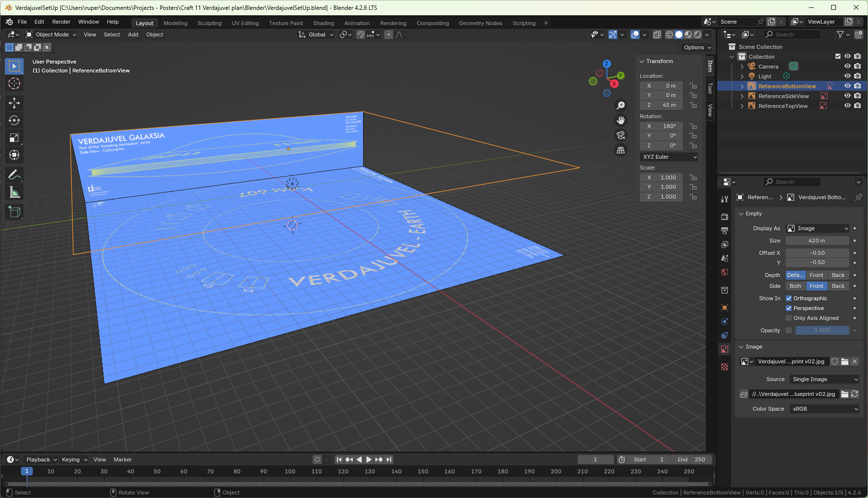Set depth to Front for the empty
This screenshot has width=868, height=498.
pos(817,275)
